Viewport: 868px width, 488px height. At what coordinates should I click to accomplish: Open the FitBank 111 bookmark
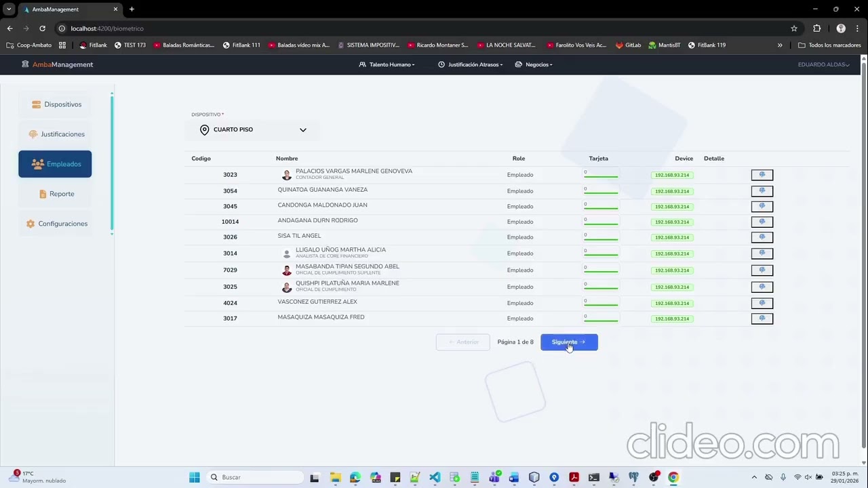241,45
